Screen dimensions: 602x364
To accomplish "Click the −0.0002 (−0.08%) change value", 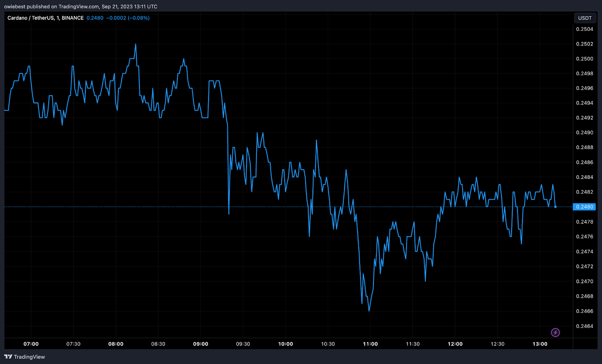I will coord(128,18).
